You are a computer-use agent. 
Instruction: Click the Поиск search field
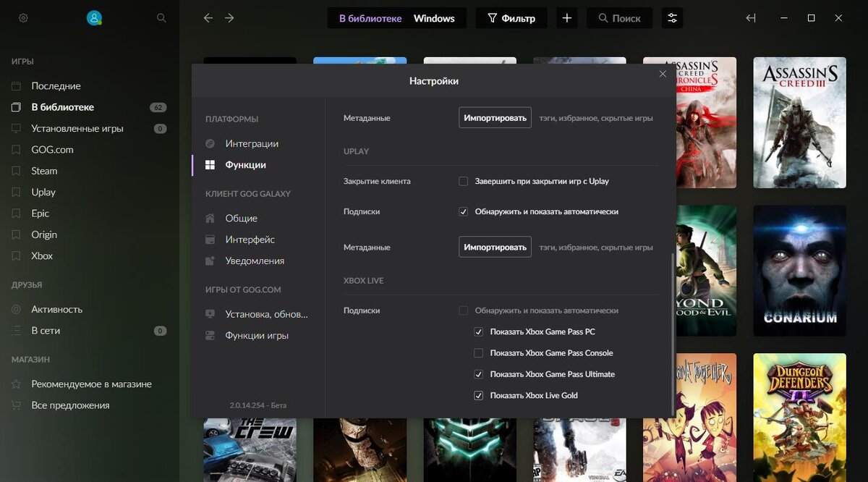coord(619,18)
